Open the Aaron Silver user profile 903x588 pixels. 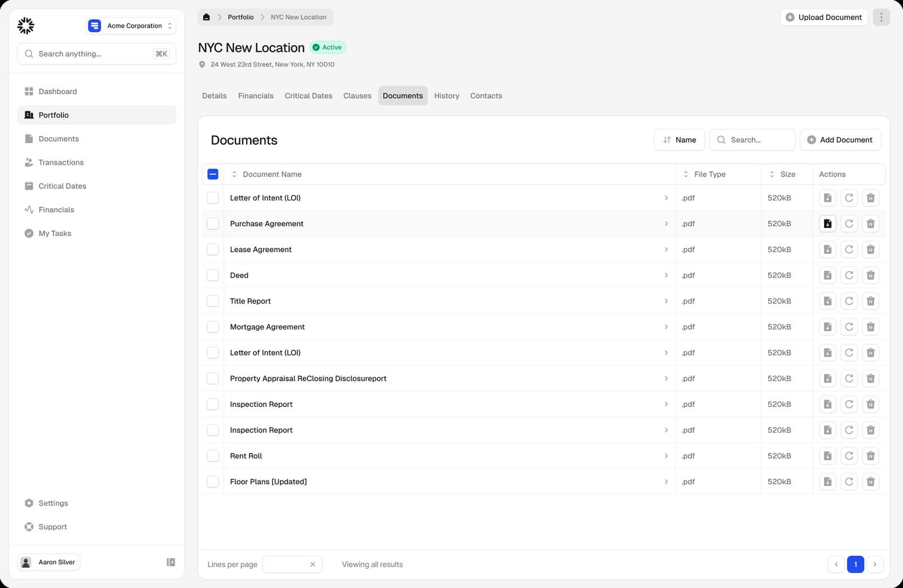(x=49, y=562)
